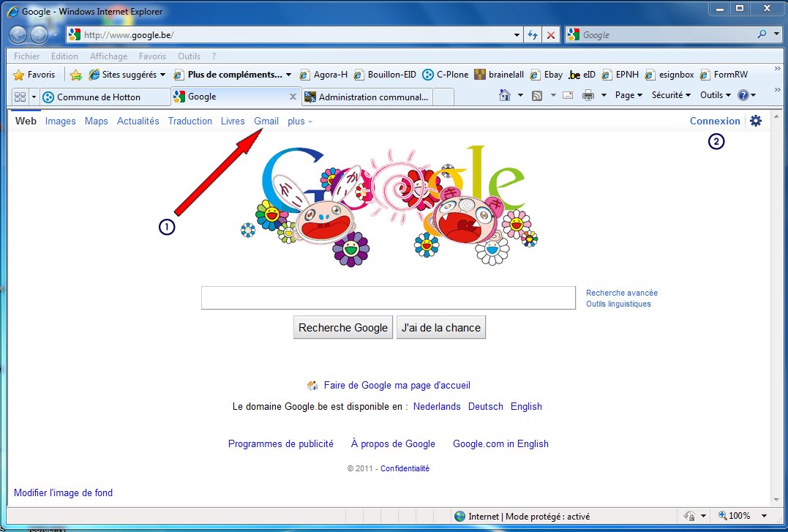Open the Outils command bar dropdown
This screenshot has width=788, height=532.
[x=716, y=95]
